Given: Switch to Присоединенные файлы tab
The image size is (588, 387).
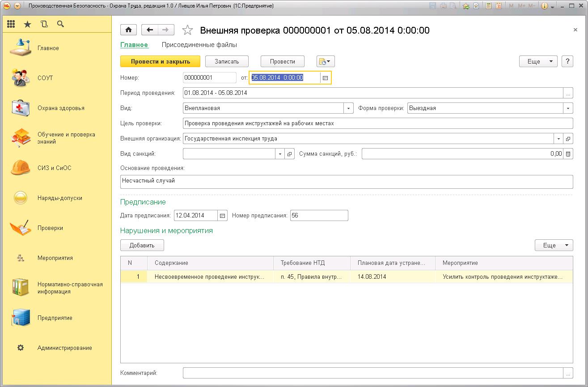Looking at the screenshot, I should point(199,45).
